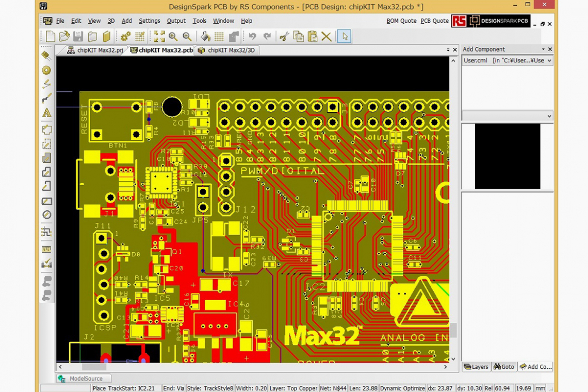
Task: Open the File menu
Action: [x=60, y=21]
